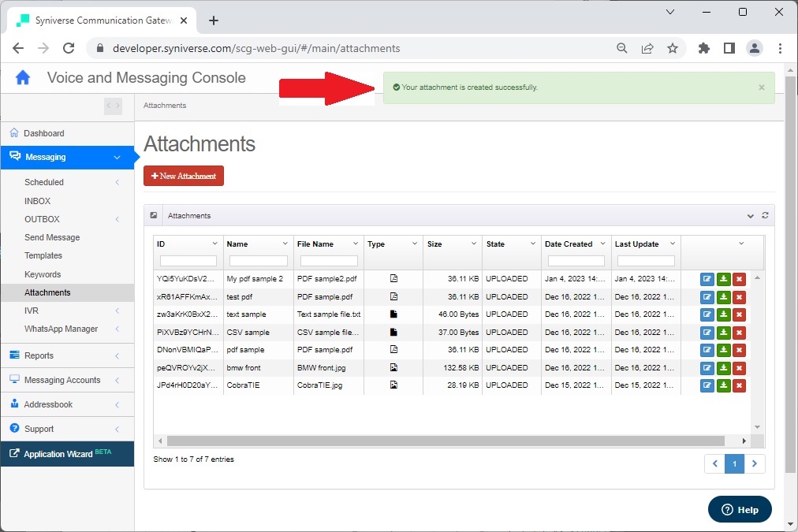The image size is (798, 532).
Task: Expand the Scheduled submenu
Action: point(67,182)
